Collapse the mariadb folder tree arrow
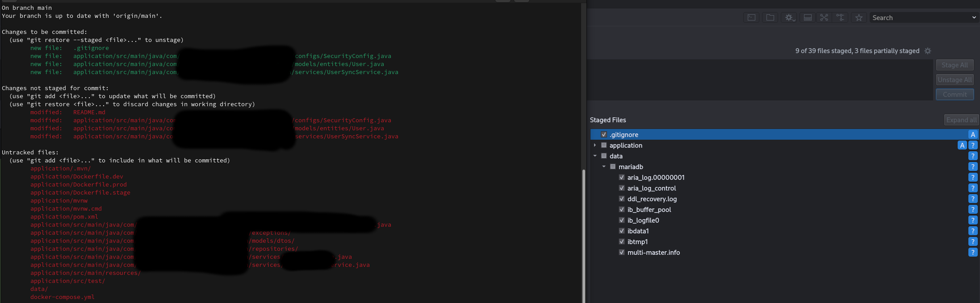 [x=604, y=166]
